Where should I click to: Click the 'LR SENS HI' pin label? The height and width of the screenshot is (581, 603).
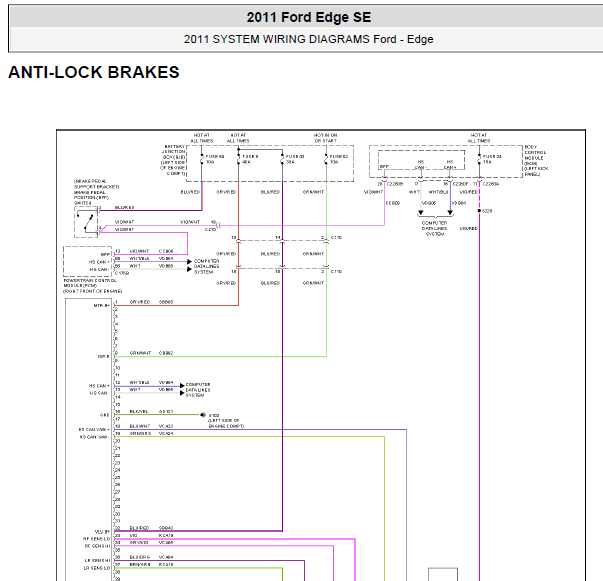[97, 561]
